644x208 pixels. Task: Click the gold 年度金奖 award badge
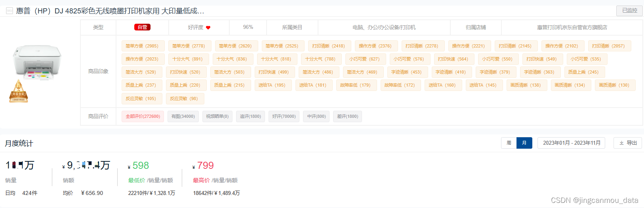[19, 91]
